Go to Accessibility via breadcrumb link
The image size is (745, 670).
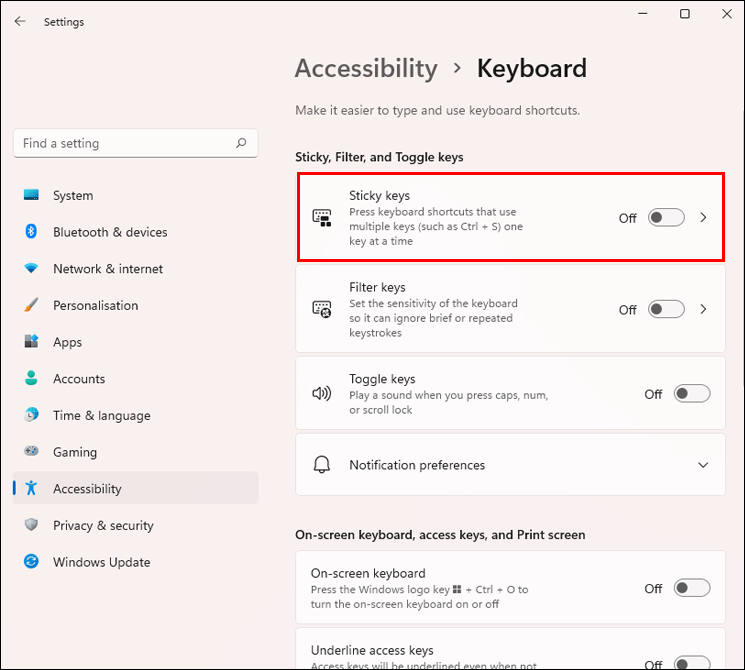click(366, 69)
